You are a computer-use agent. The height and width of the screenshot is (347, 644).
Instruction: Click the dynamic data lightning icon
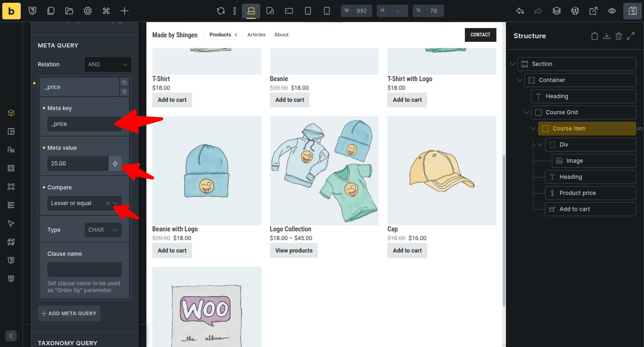(x=115, y=164)
